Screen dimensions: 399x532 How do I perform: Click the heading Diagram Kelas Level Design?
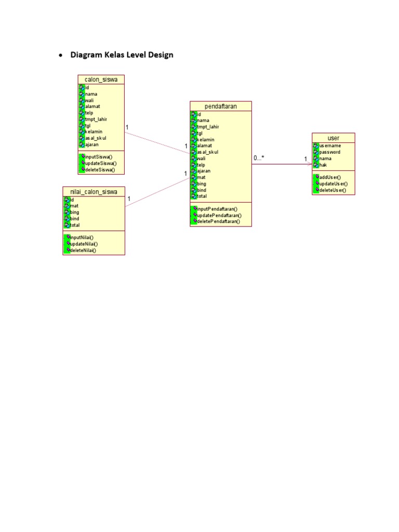click(122, 55)
